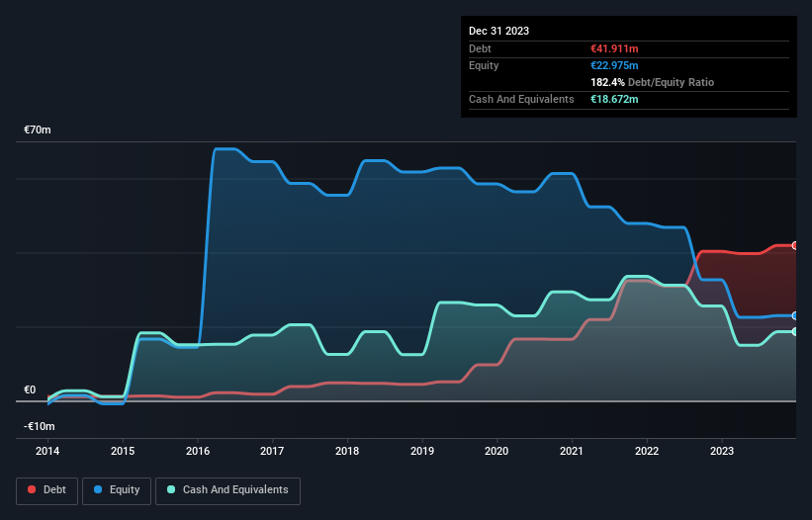Click the Debt value €41.911m in tooltip
This screenshot has height=520, width=812.
click(614, 48)
